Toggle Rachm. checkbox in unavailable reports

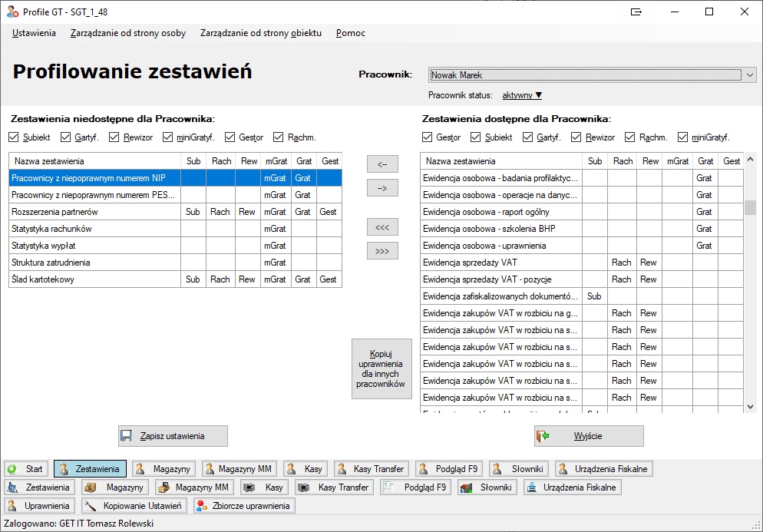click(x=279, y=137)
